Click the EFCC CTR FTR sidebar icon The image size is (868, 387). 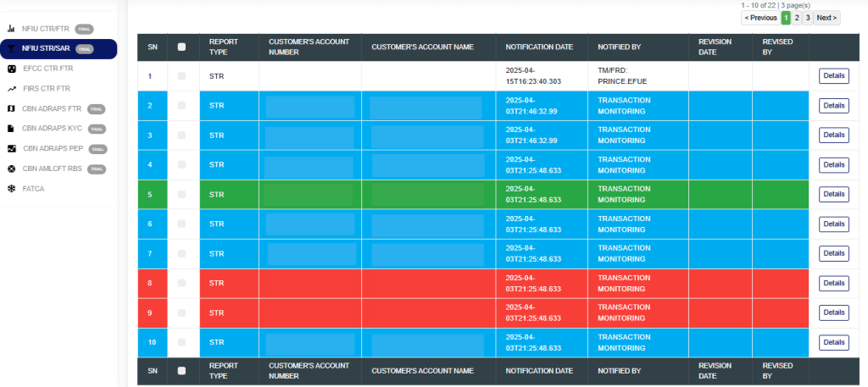coord(11,69)
